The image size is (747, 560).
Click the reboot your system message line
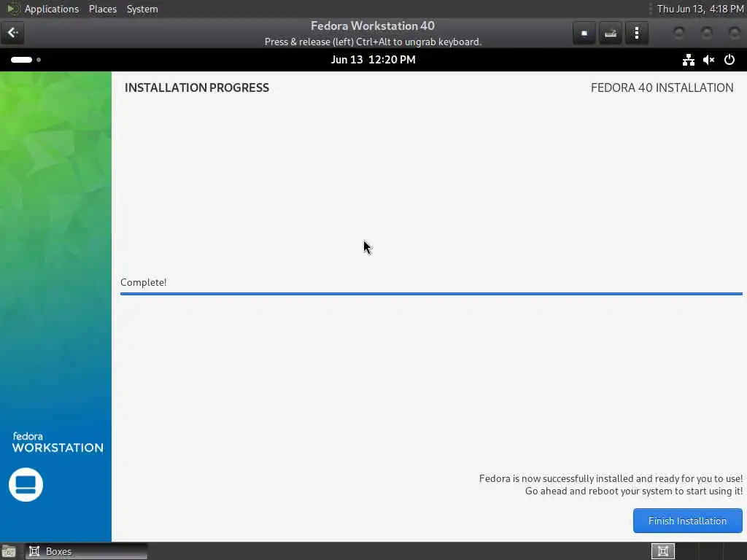634,491
